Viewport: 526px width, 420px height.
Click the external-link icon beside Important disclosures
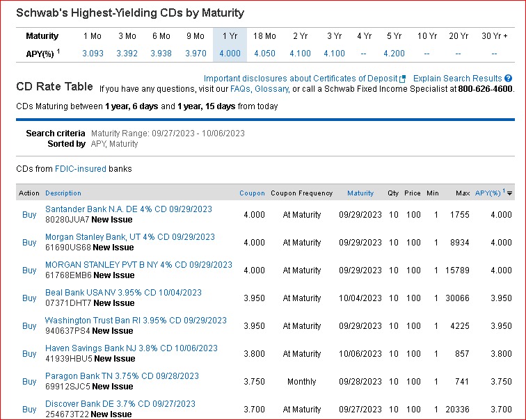(x=402, y=79)
